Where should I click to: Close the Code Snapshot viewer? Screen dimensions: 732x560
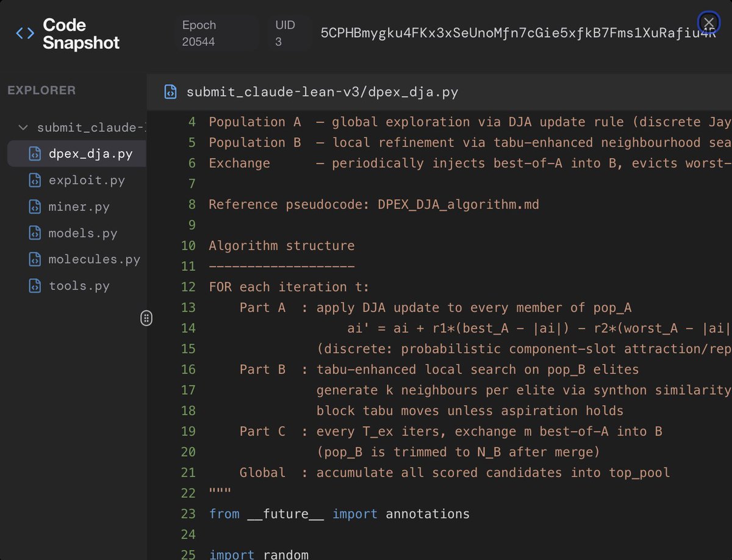[708, 23]
